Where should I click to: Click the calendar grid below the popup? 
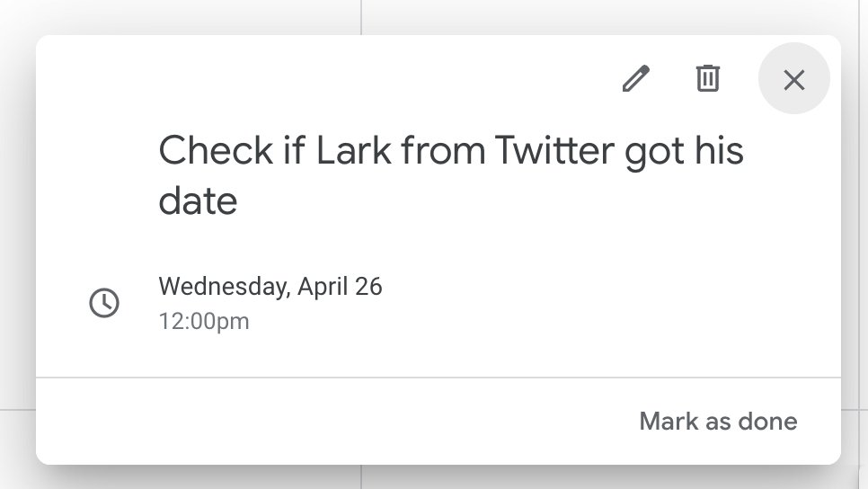(x=443, y=477)
